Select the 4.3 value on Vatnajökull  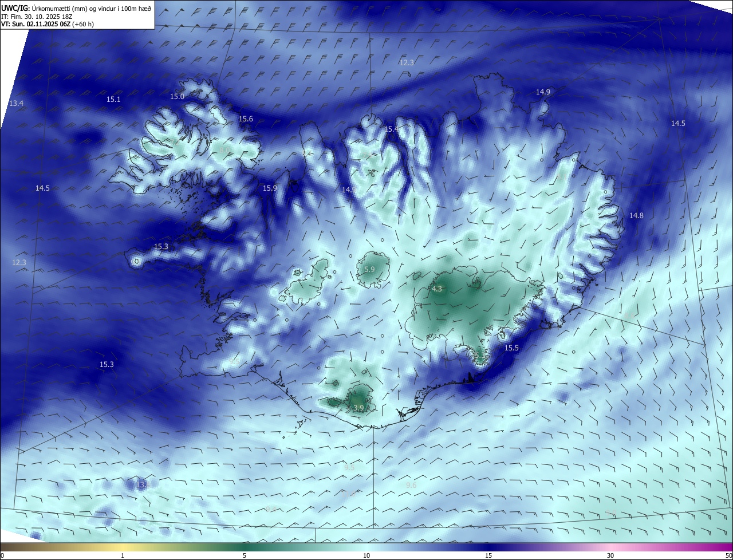pyautogui.click(x=437, y=289)
